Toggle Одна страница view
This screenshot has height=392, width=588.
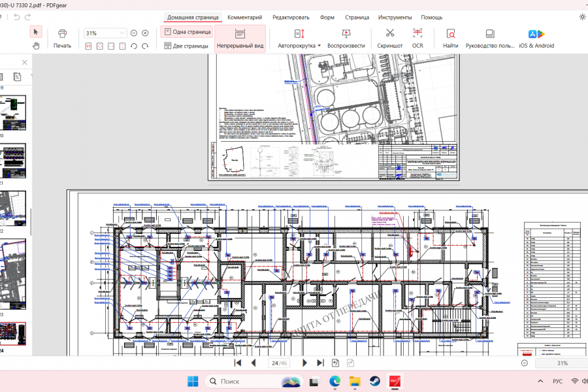(187, 32)
